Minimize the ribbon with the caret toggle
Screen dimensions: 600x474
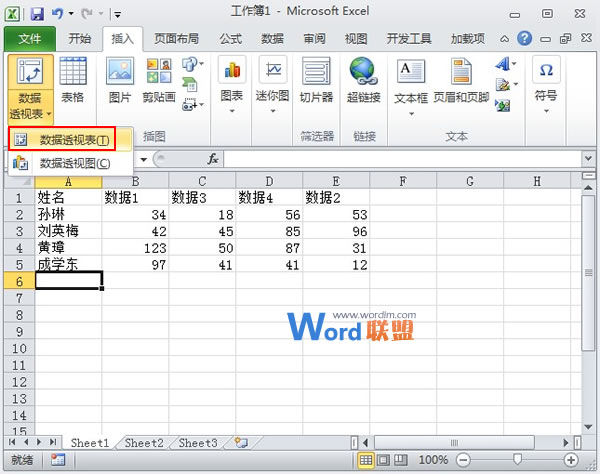504,39
